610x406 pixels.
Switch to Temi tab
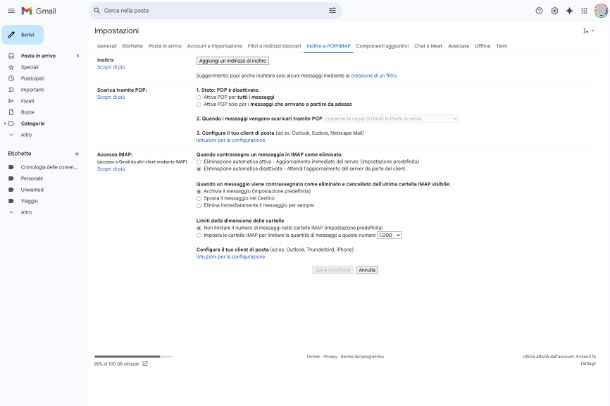tap(501, 46)
